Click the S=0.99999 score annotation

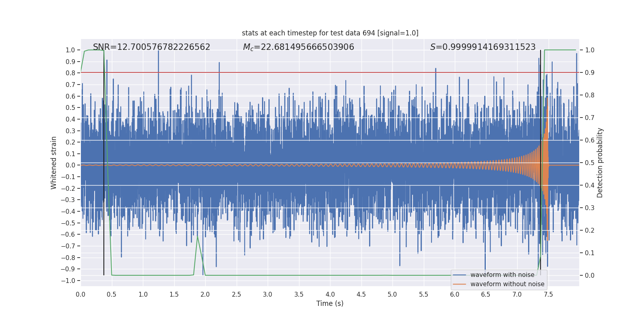coord(483,47)
